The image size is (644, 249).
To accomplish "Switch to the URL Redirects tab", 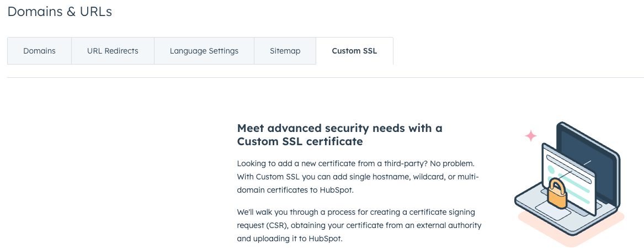I will [x=113, y=51].
